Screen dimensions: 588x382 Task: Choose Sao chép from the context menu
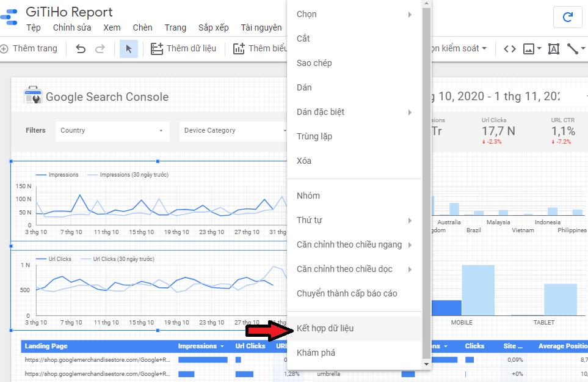(x=355, y=63)
